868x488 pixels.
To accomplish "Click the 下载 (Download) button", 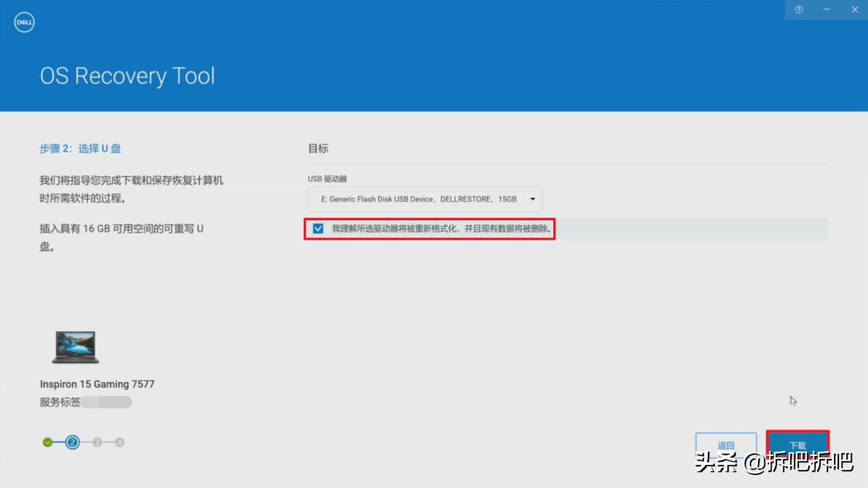I will click(797, 445).
